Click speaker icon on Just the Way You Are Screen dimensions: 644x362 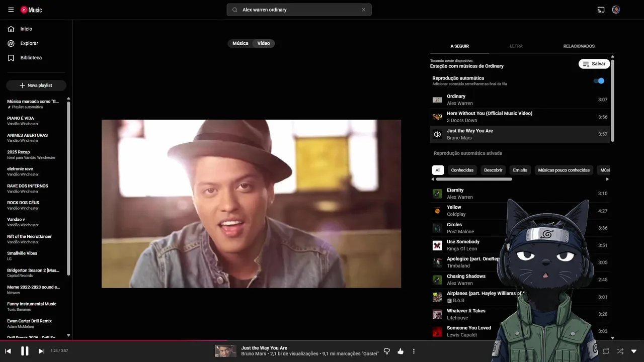point(437,134)
